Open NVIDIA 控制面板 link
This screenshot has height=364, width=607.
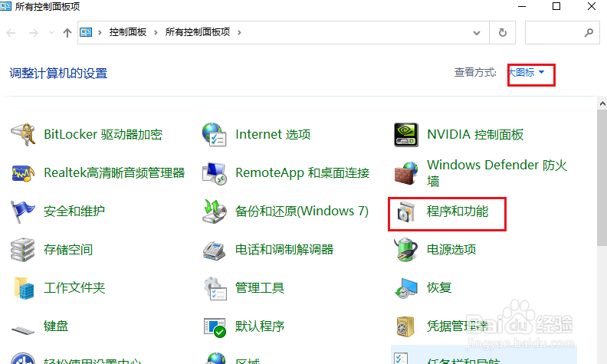[475, 134]
